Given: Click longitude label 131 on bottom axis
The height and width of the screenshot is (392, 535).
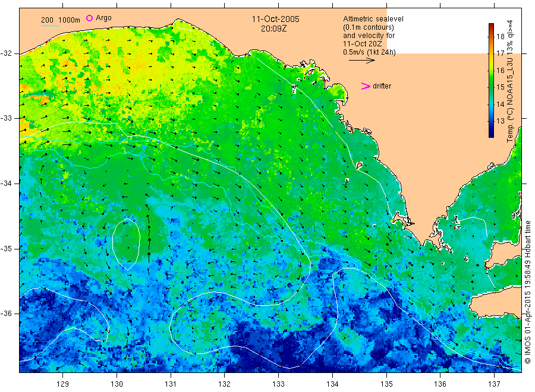Looking at the screenshot, I should (171, 384).
